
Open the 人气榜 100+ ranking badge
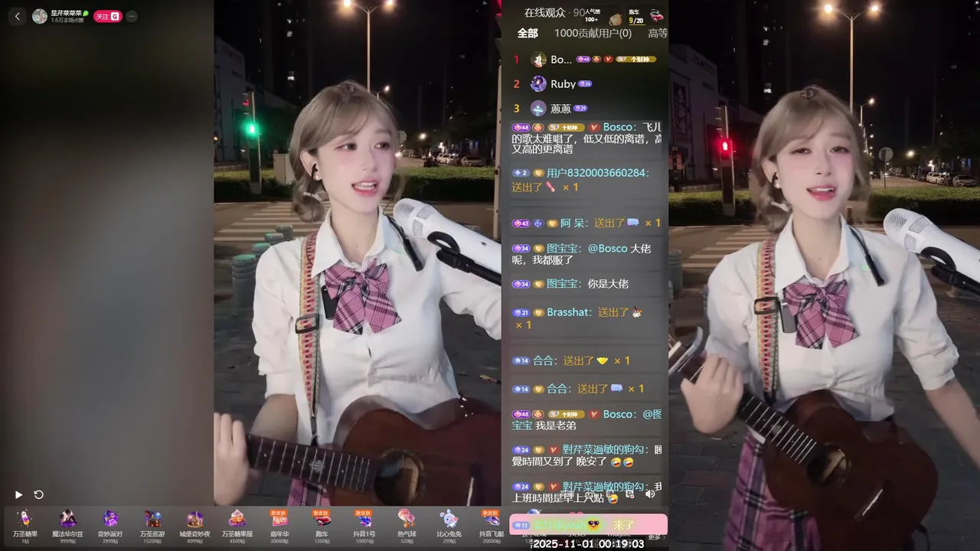[x=591, y=15]
